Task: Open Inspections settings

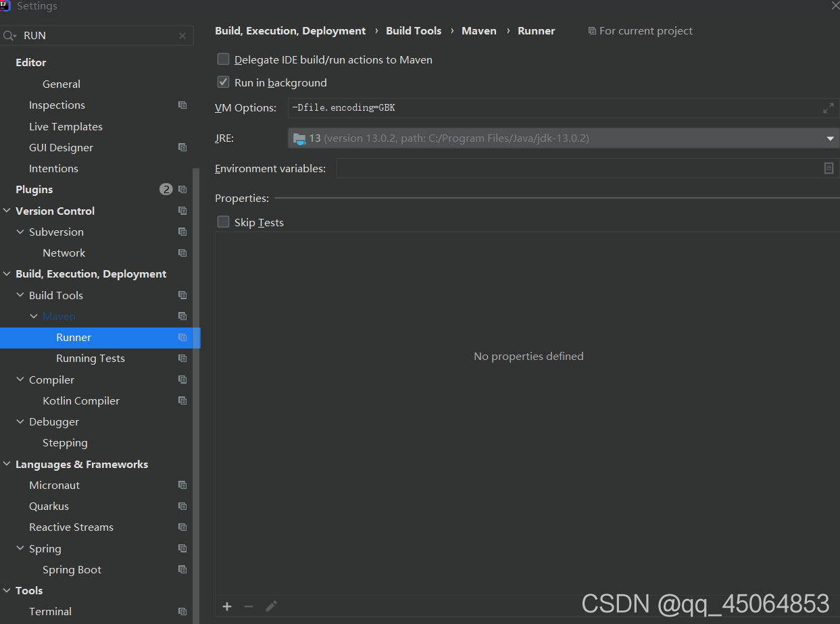Action: pos(57,105)
